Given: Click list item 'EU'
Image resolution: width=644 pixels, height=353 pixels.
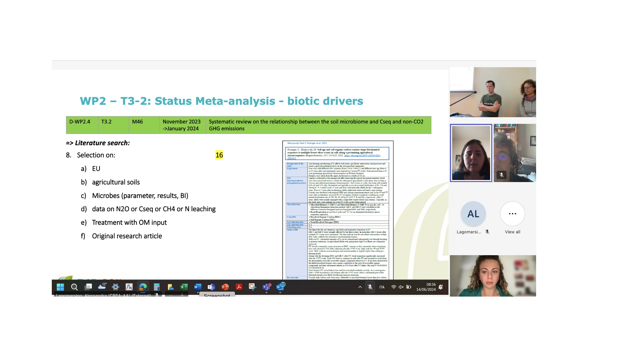Looking at the screenshot, I should pos(96,169).
